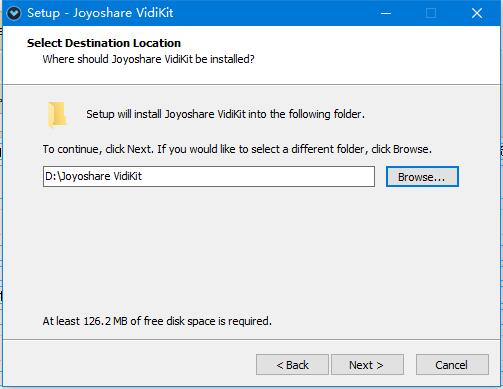Click the Joyoshare logo in title bar
This screenshot has width=503, height=389.
click(x=14, y=13)
